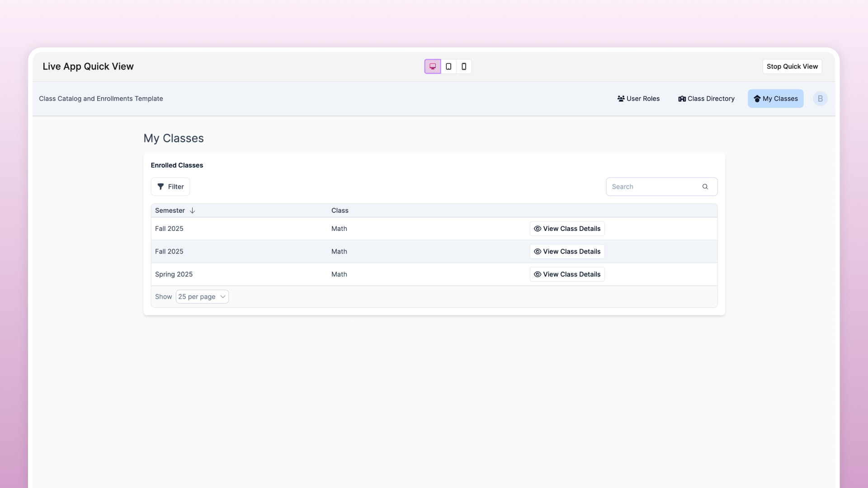The height and width of the screenshot is (488, 868).
Task: Click Class Catalog and Enrollments Template title
Action: pos(101,99)
